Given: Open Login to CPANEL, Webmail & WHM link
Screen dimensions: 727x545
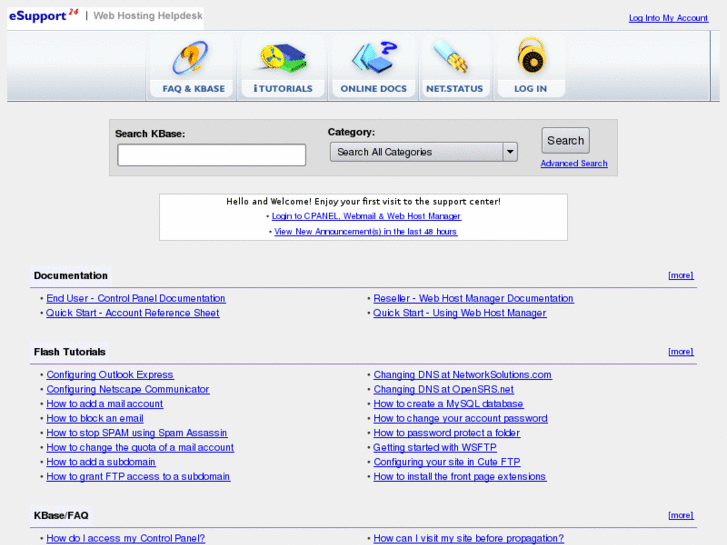Looking at the screenshot, I should click(366, 216).
